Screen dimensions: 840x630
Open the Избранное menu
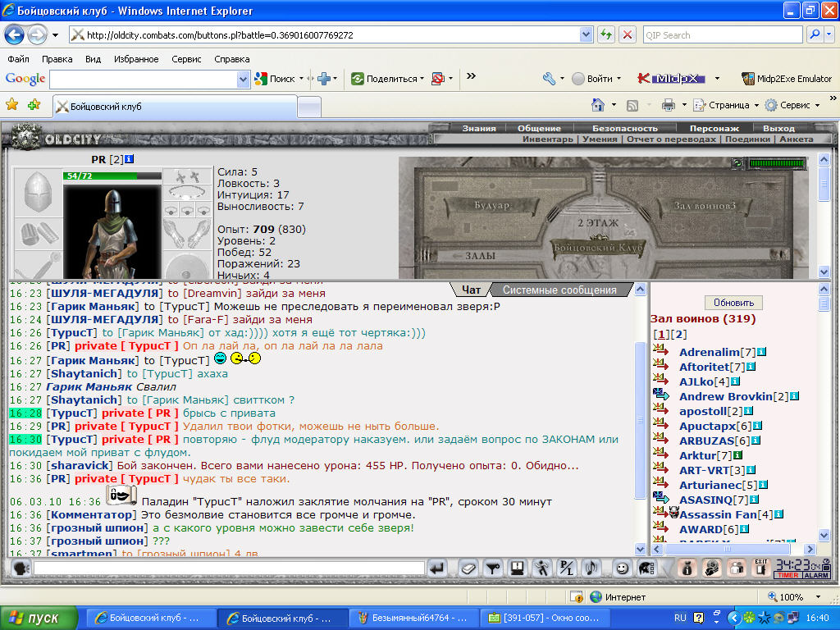pyautogui.click(x=136, y=59)
